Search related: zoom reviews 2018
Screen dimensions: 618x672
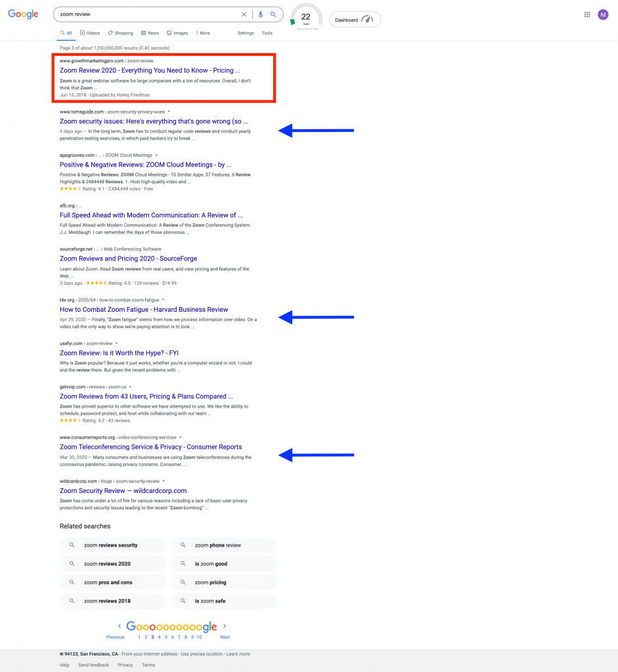(112, 601)
